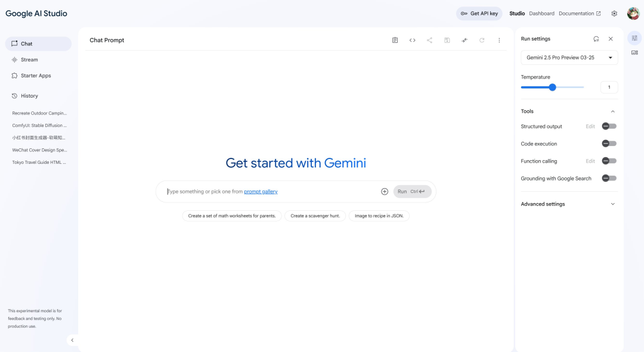The image size is (644, 352).
Task: Toggle Structured output switch
Action: click(609, 126)
